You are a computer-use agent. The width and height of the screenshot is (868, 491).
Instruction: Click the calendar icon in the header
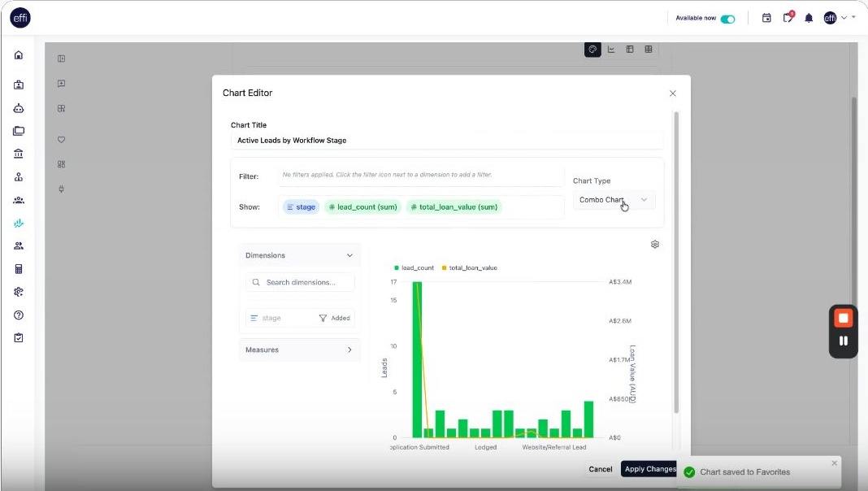(x=766, y=18)
